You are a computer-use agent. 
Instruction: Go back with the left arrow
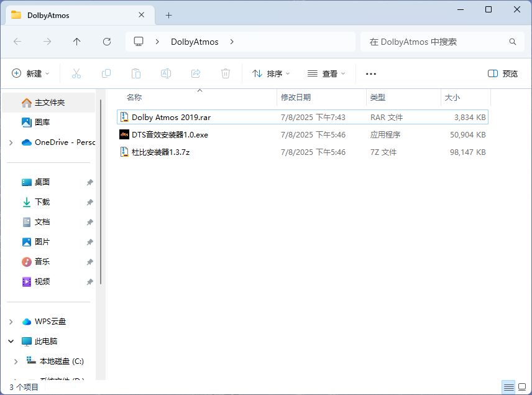[x=17, y=42]
